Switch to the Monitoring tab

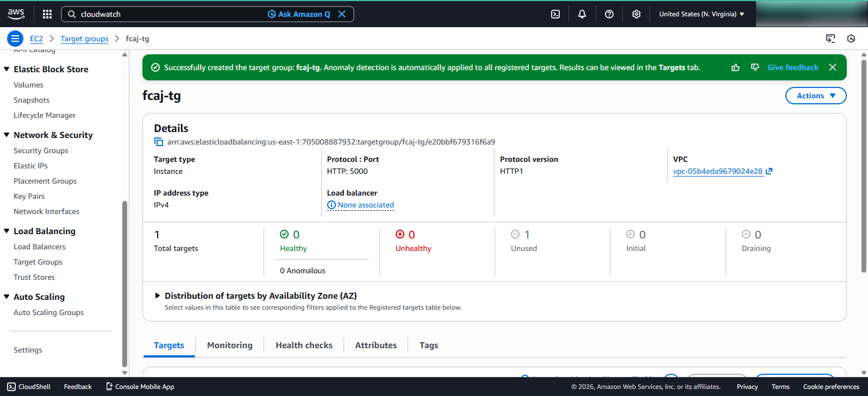230,345
